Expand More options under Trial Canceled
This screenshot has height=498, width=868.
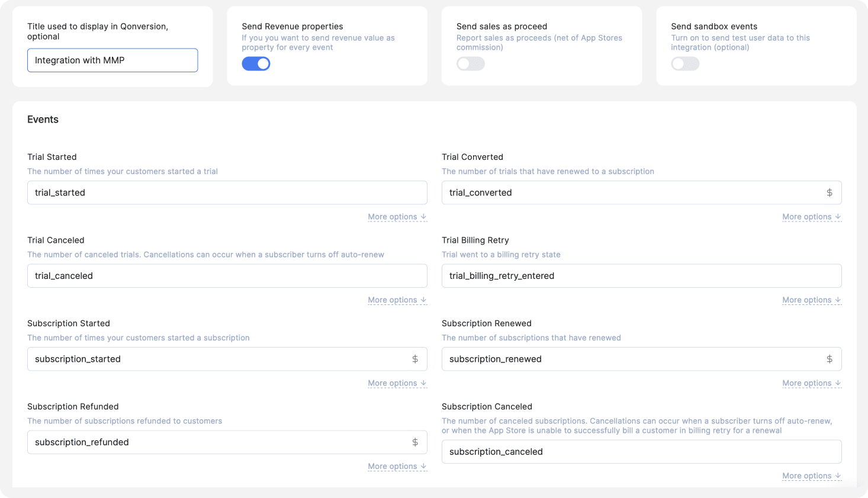397,300
